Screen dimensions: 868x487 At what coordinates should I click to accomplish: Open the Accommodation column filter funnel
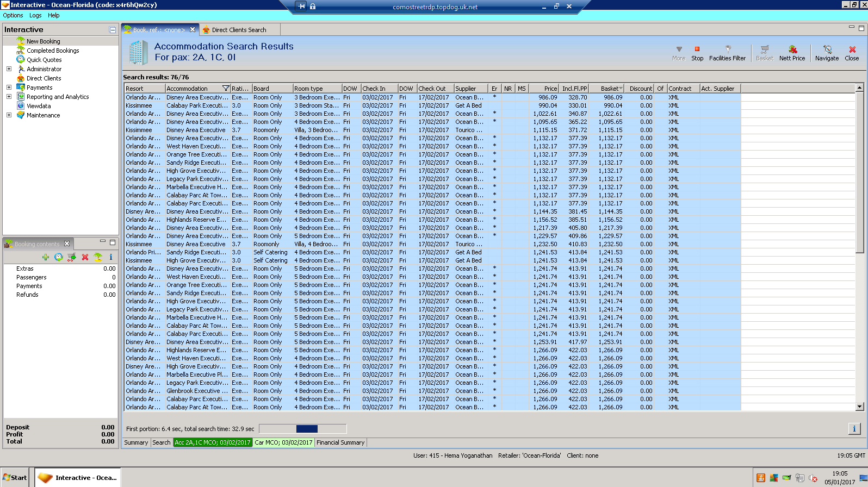(x=226, y=89)
